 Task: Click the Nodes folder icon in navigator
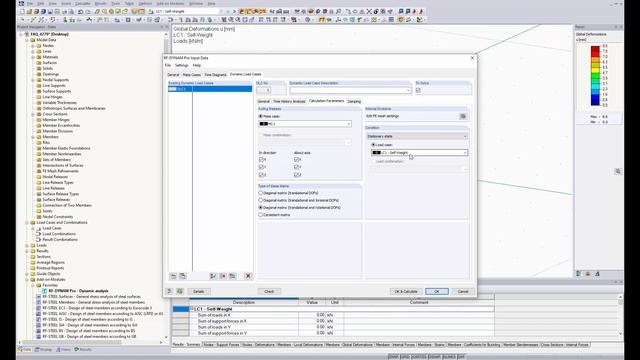pos(39,46)
